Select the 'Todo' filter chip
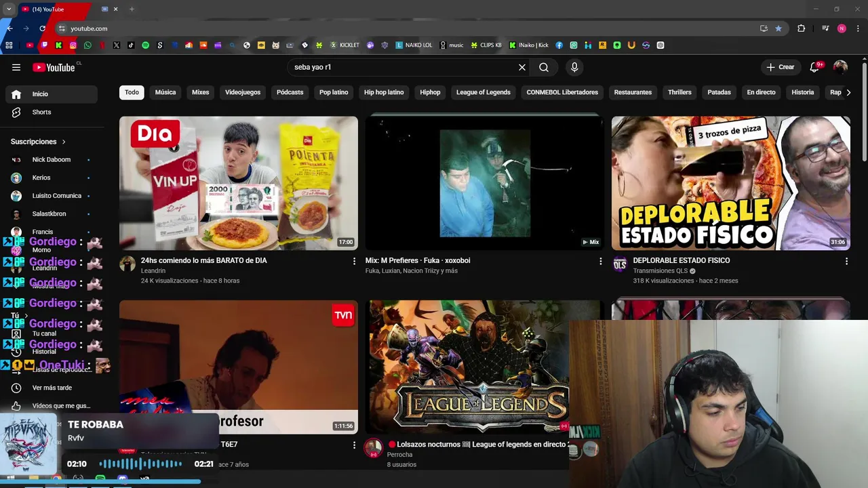868x488 pixels. click(x=132, y=92)
